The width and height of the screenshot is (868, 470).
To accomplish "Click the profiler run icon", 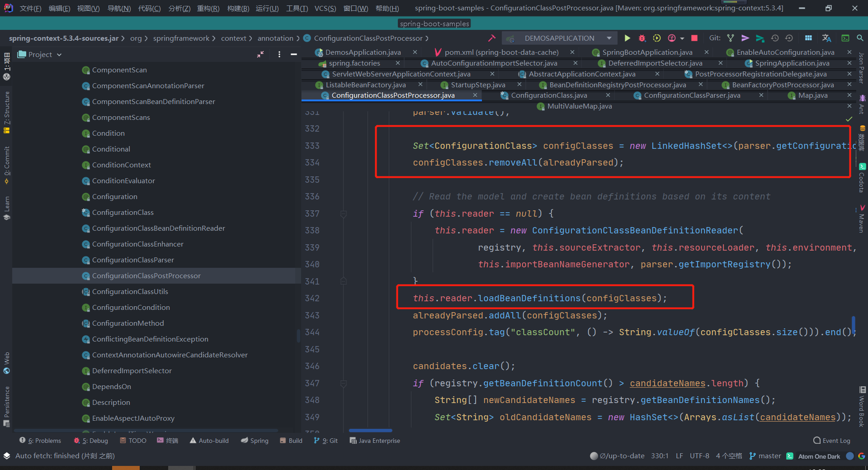I will tap(672, 38).
